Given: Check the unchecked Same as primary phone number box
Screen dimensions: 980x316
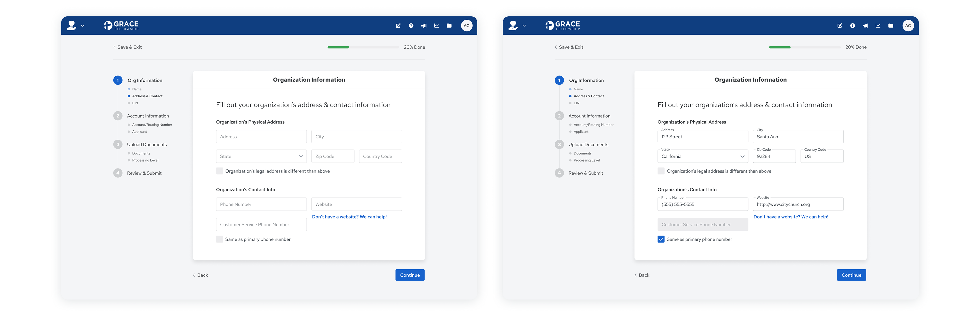Looking at the screenshot, I should point(219,239).
